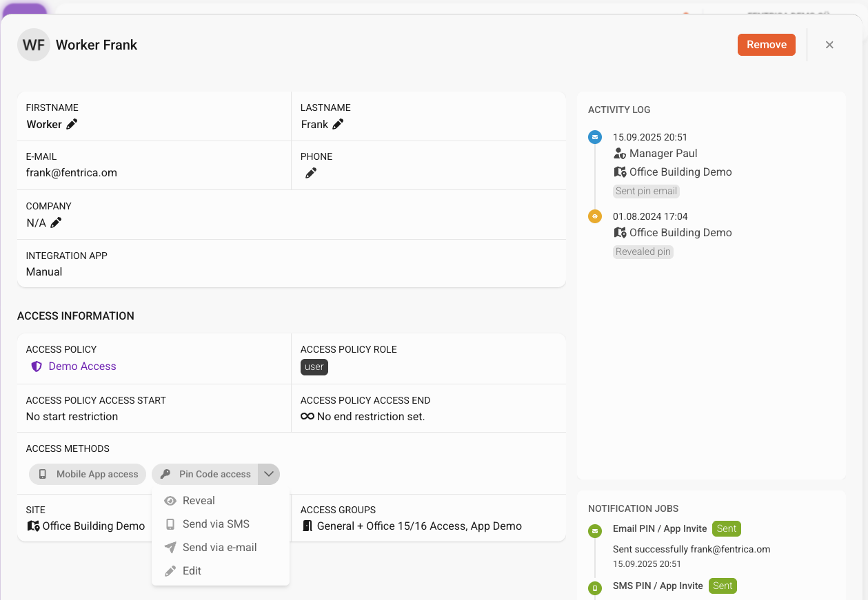Image resolution: width=868 pixels, height=600 pixels.
Task: Edit company N/A pencil icon
Action: [x=56, y=223]
